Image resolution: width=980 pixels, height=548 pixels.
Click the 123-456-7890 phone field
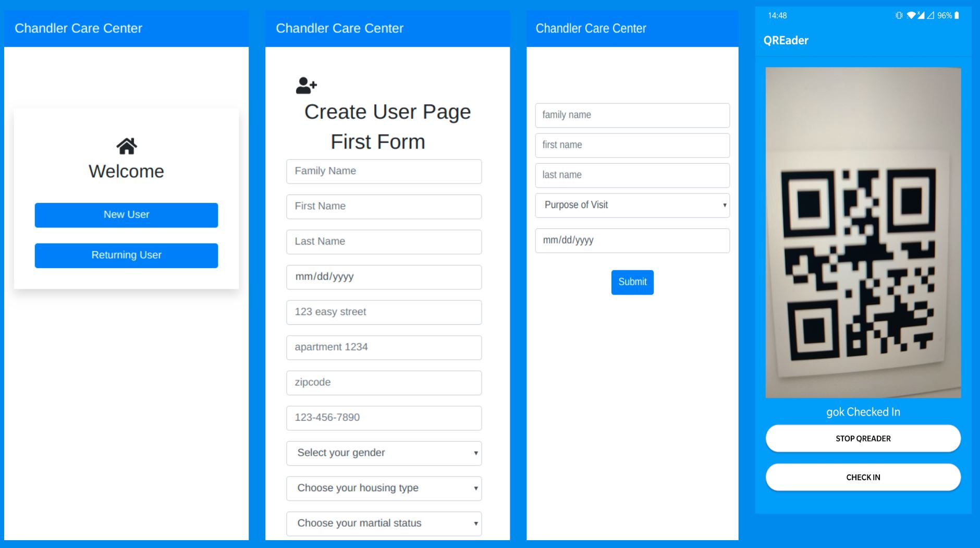pyautogui.click(x=384, y=418)
